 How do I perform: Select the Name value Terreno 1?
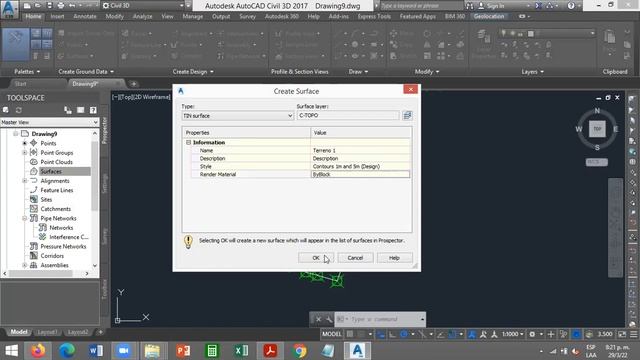[361, 151]
